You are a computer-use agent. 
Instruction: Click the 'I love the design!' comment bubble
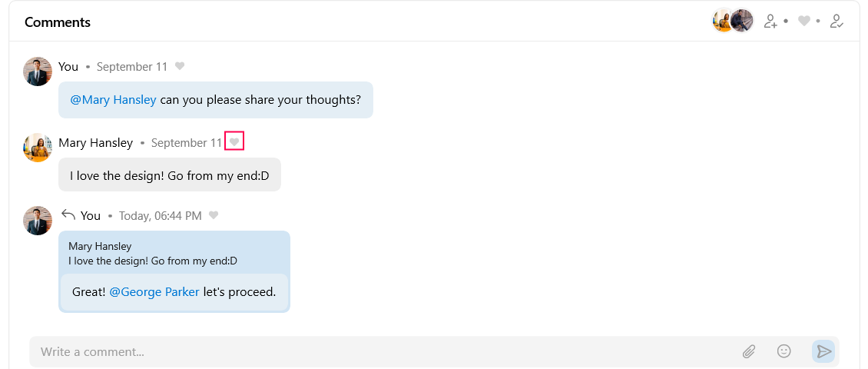coord(169,175)
